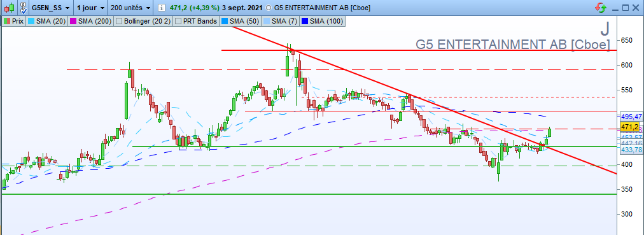The image size is (644, 235).
Task: Click the red-green refresh arrows icon
Action: pyautogui.click(x=601, y=8)
